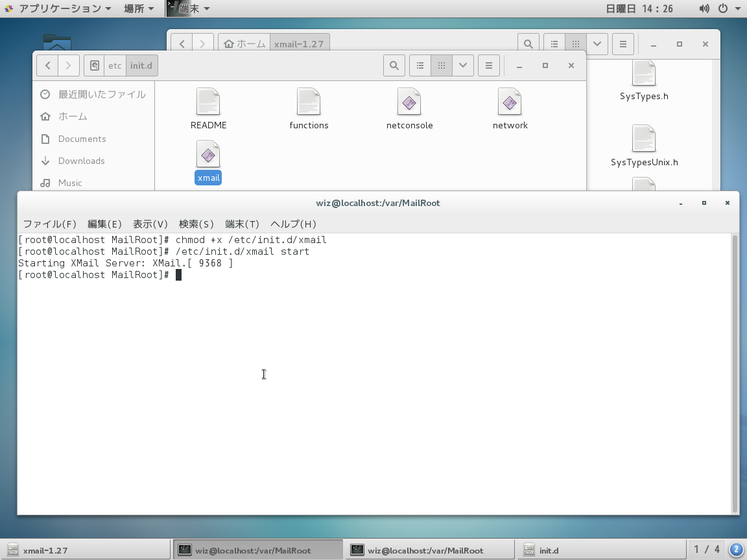
Task: Switch init.d window to list view
Action: [420, 65]
